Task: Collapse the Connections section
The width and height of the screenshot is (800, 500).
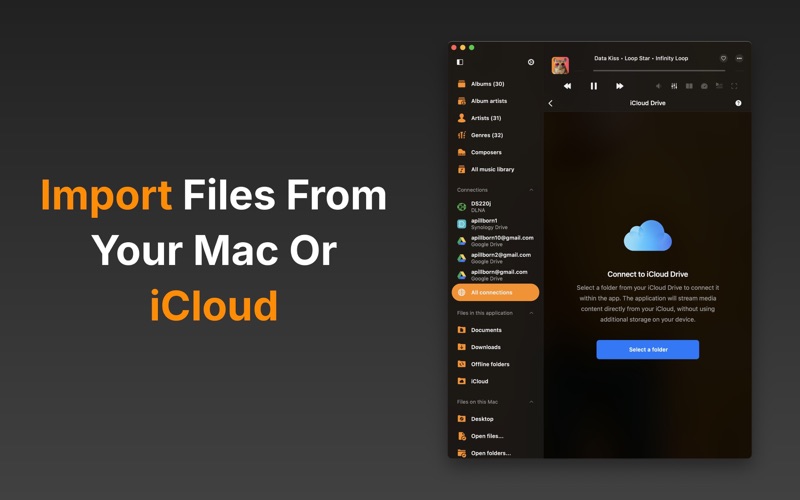Action: (531, 190)
